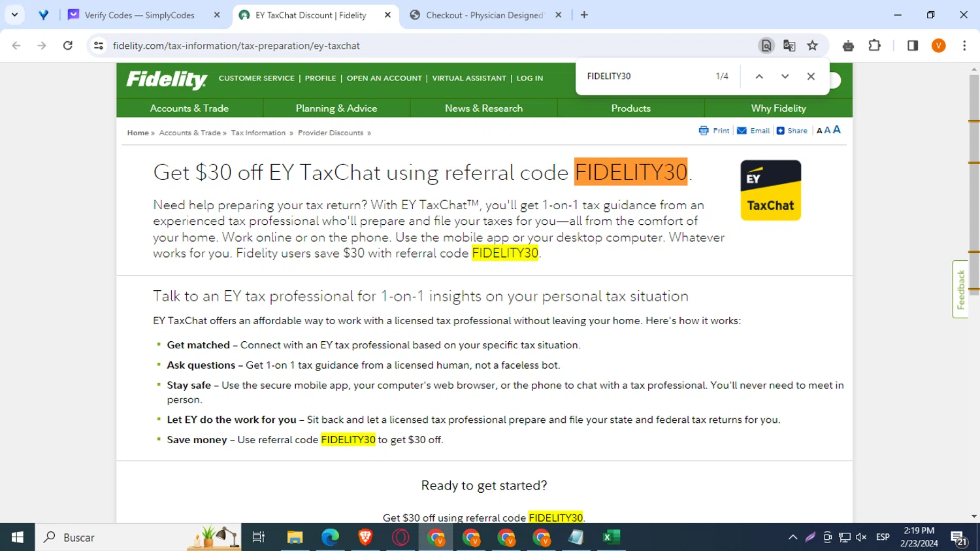Open a new browser tab
The height and width of the screenshot is (551, 980).
pyautogui.click(x=584, y=15)
